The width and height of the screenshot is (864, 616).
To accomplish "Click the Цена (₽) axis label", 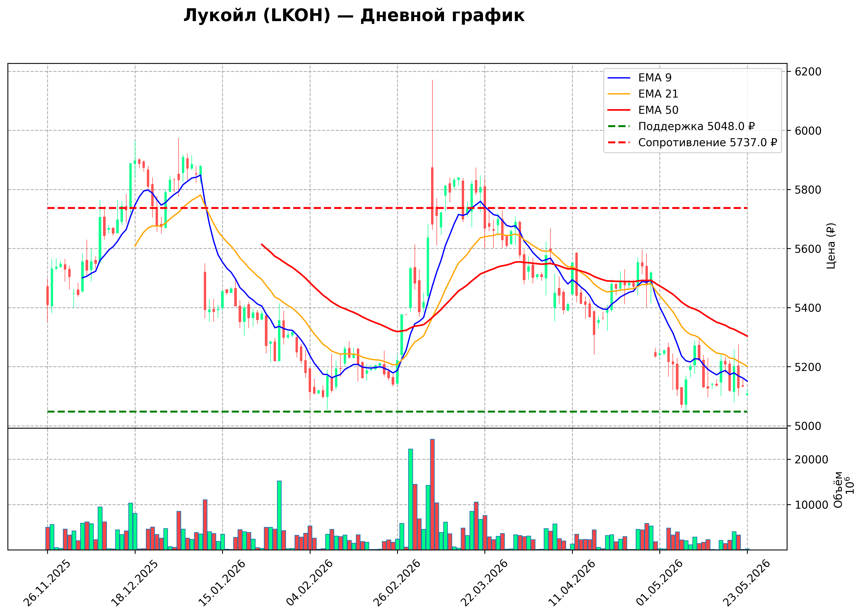I will [x=831, y=246].
